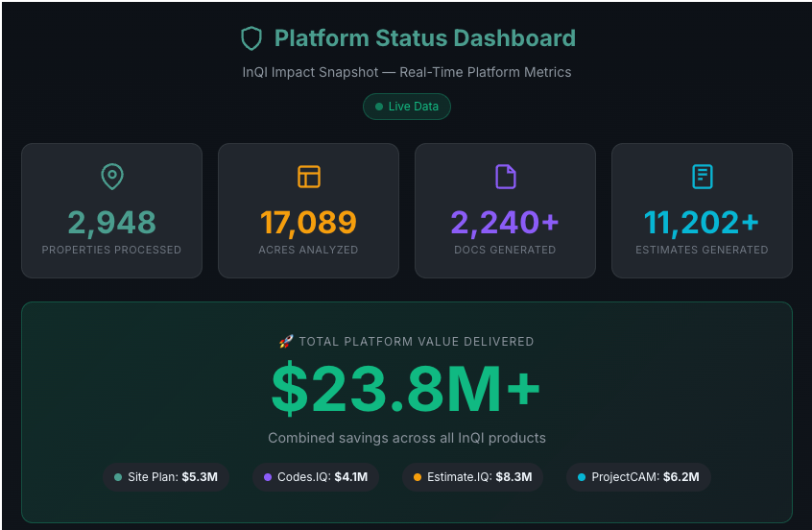Click the rocket icon near Total Platform Value
Screen dimensions: 812x530
(285, 341)
